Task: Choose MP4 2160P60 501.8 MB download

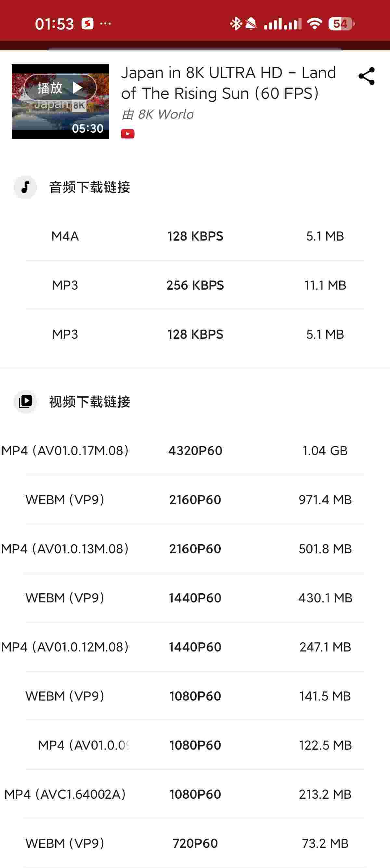Action: (195, 549)
